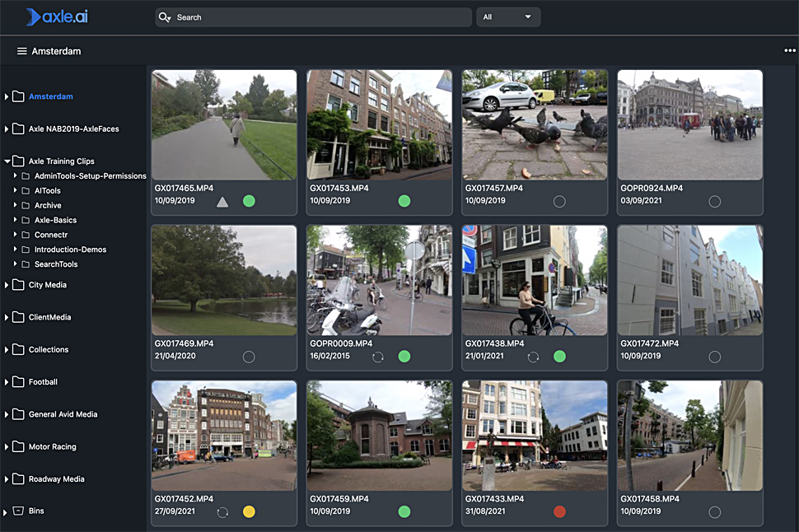Viewport: 799px width, 532px height.
Task: Toggle the green status circle on GX017459.MP4
Action: point(404,511)
